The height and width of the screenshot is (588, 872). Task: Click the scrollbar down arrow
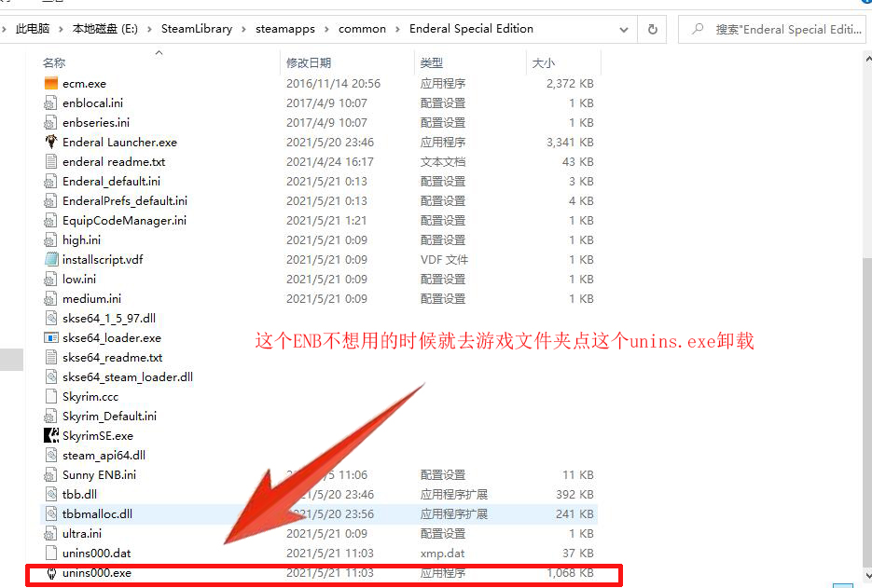(867, 575)
